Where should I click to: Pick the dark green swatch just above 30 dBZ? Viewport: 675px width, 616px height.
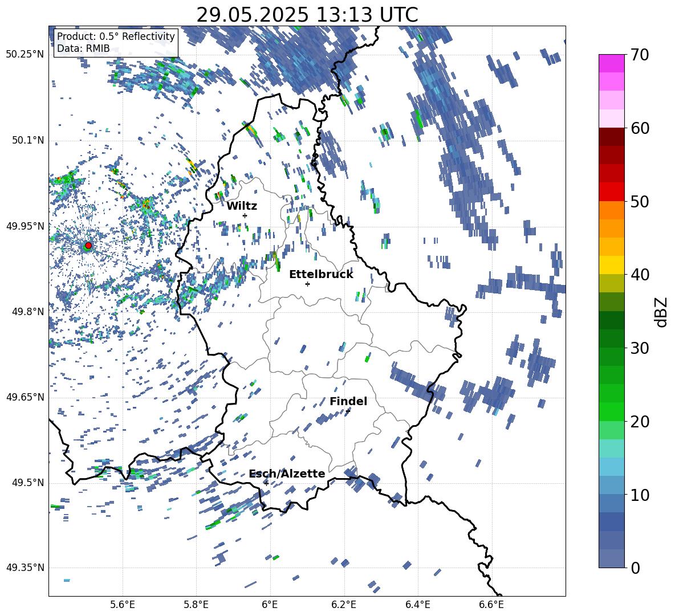611,338
